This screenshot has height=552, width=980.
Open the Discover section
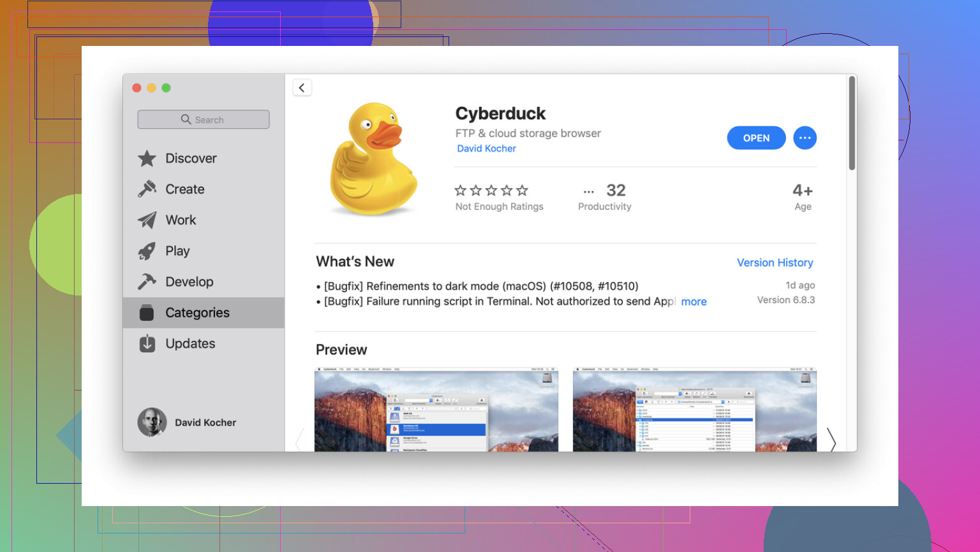click(x=204, y=158)
